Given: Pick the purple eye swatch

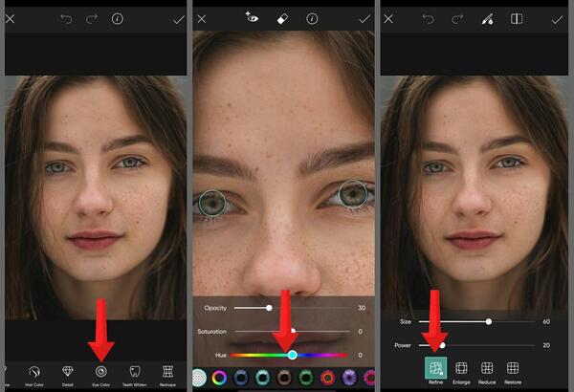Looking at the screenshot, I should click(x=349, y=378).
